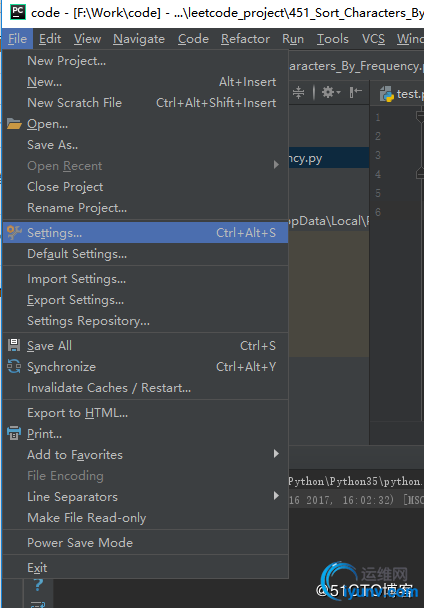Open the Edit menu
This screenshot has height=608, width=424.
[50, 39]
